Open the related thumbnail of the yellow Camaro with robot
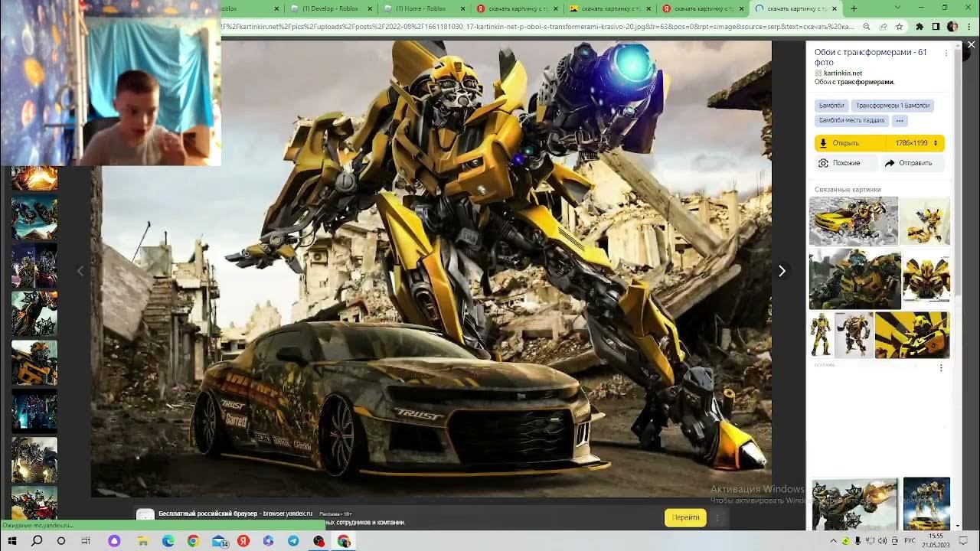This screenshot has width=980, height=551. pyautogui.click(x=854, y=221)
